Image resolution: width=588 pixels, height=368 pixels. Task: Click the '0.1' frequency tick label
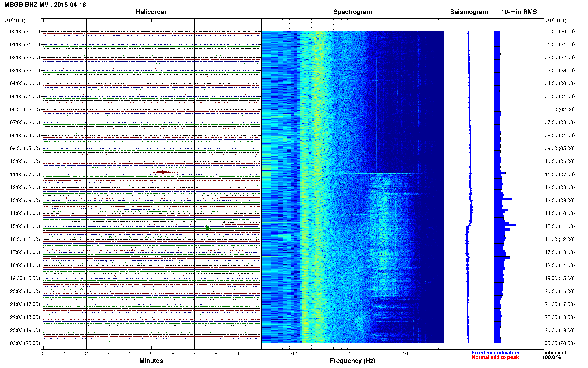(x=295, y=354)
